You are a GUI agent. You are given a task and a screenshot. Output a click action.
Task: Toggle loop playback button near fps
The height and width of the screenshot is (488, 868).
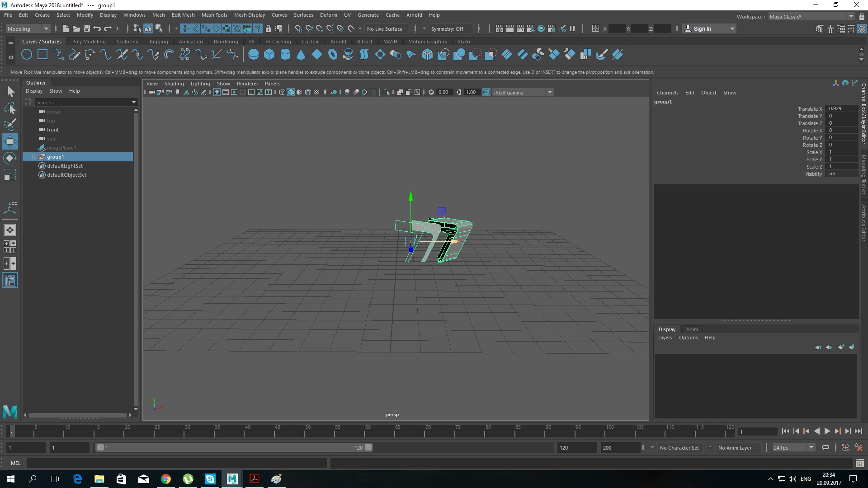click(x=825, y=447)
